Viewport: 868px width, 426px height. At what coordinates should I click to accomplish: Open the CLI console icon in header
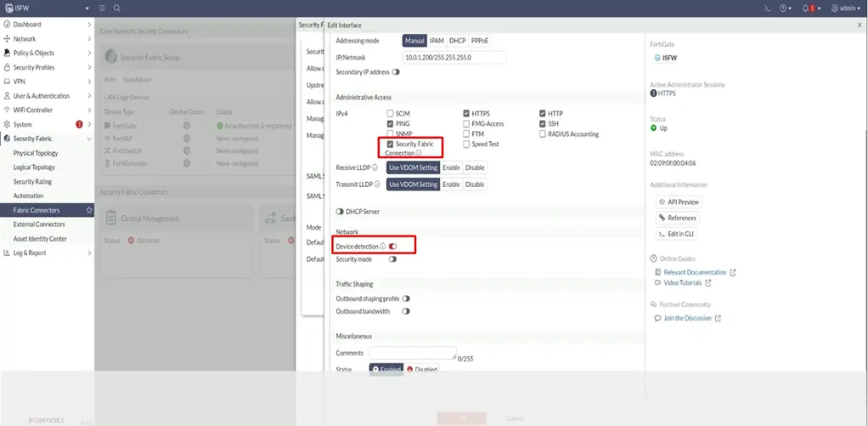[x=767, y=9]
